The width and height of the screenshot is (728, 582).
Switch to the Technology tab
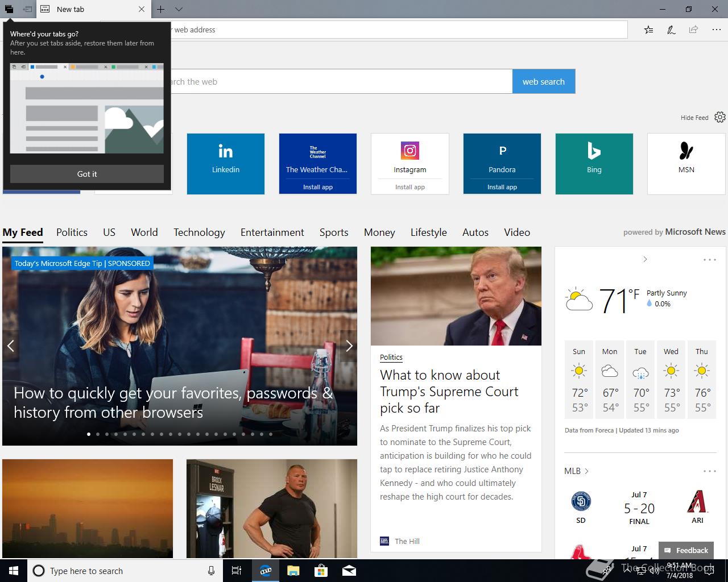199,232
